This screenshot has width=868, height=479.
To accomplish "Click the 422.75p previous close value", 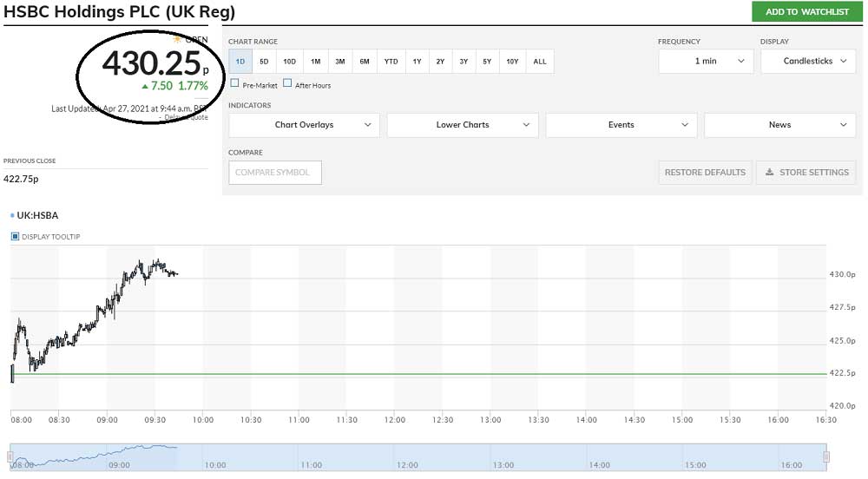I will (21, 179).
